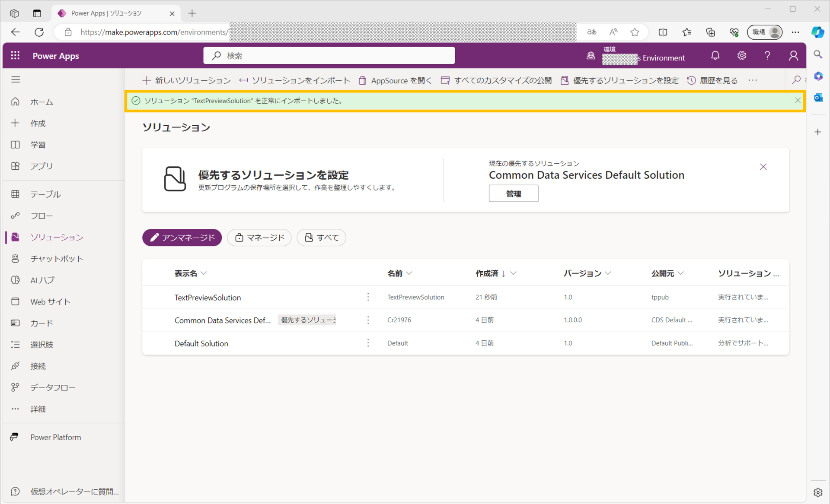
Task: Open Power Apps settings gear
Action: tap(742, 56)
